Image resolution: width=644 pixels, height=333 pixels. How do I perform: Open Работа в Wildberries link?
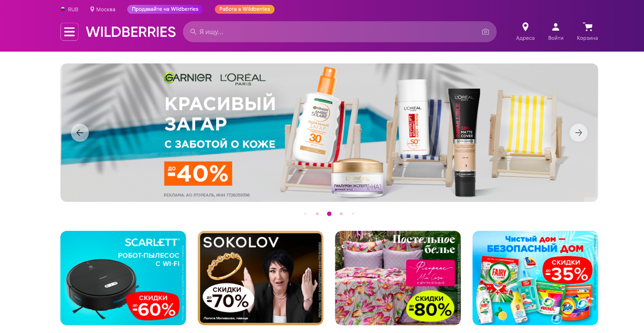(245, 9)
